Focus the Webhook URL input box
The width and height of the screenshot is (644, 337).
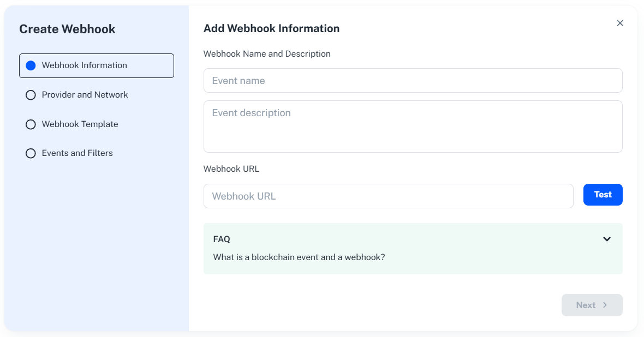click(388, 196)
